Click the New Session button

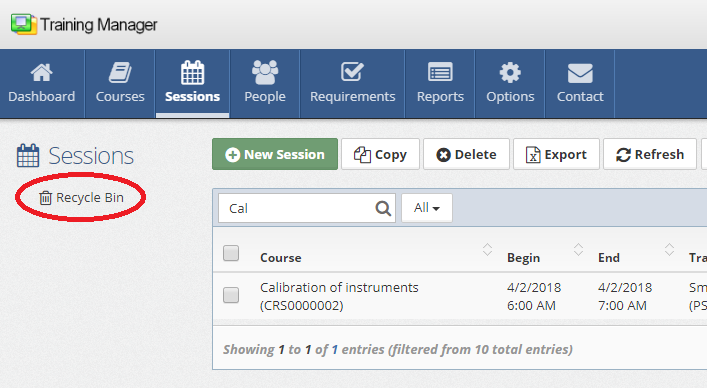275,154
